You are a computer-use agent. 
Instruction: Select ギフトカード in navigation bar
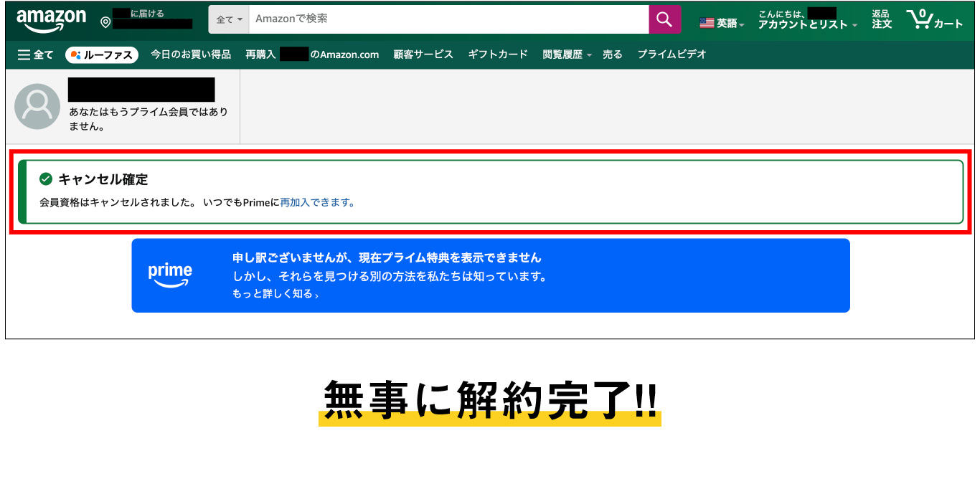[x=498, y=54]
